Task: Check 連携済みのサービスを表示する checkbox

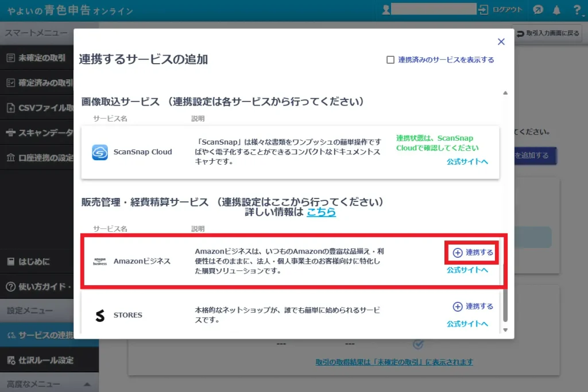Action: tap(390, 60)
